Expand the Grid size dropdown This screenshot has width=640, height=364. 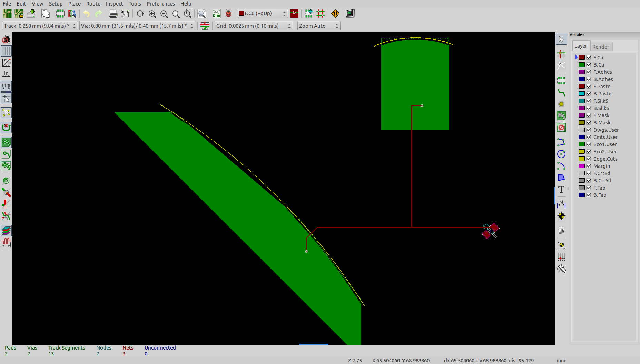pyautogui.click(x=253, y=26)
